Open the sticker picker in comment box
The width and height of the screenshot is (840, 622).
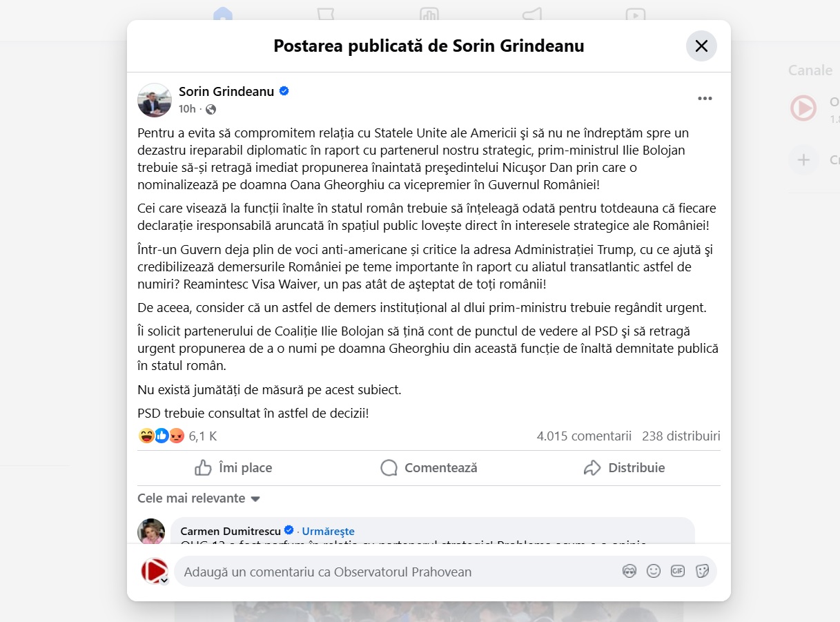(x=702, y=571)
